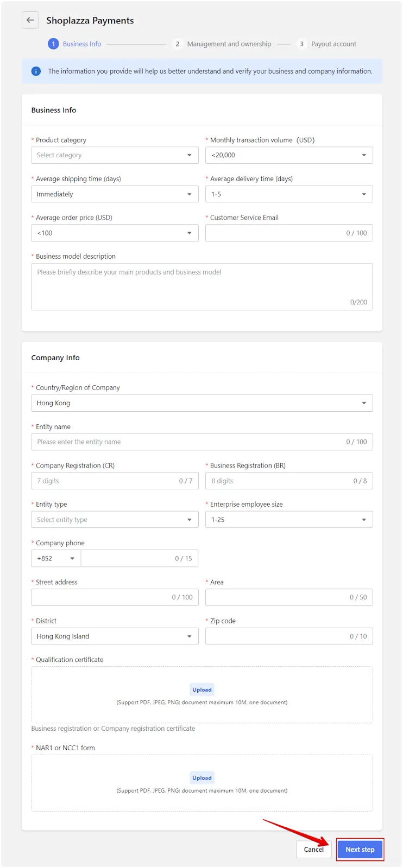Open Average order price dropdown

pos(115,233)
